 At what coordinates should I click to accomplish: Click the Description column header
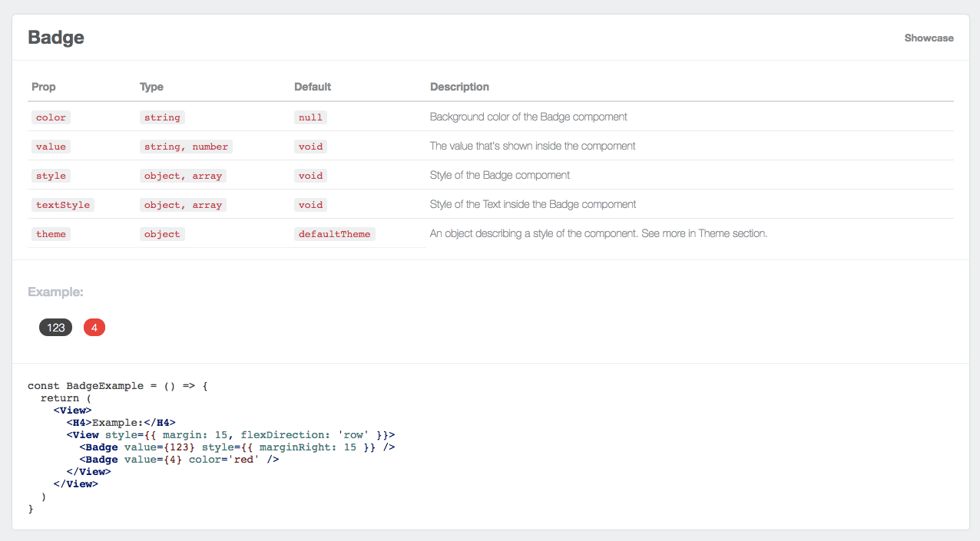[x=459, y=87]
